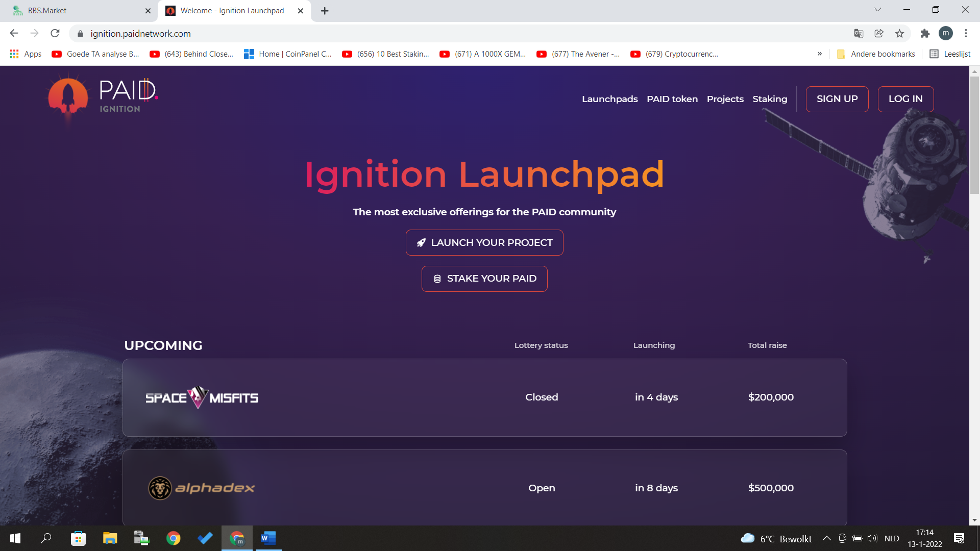Click the page vertical scrollbar thumb

(x=974, y=135)
